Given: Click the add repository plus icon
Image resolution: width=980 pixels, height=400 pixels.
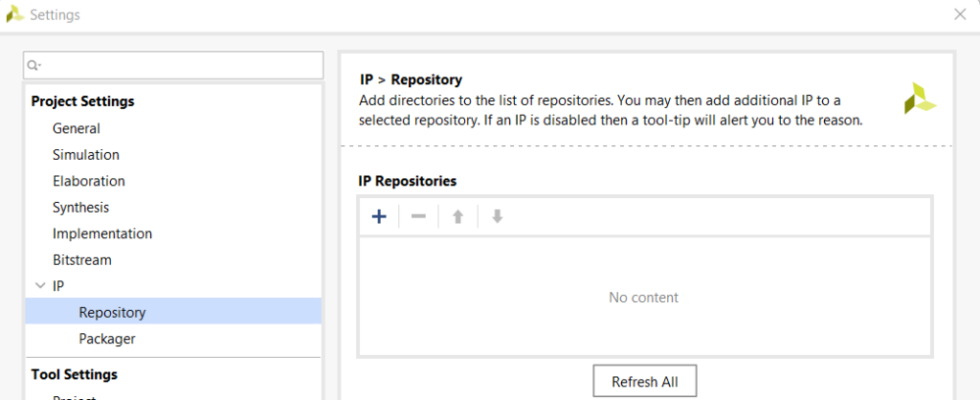Looking at the screenshot, I should 379,216.
